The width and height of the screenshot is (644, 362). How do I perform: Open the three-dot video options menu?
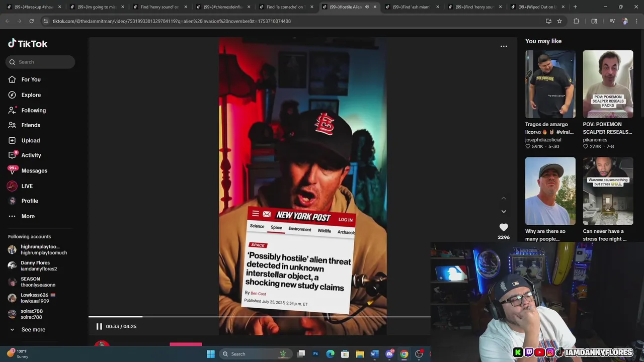pyautogui.click(x=504, y=46)
